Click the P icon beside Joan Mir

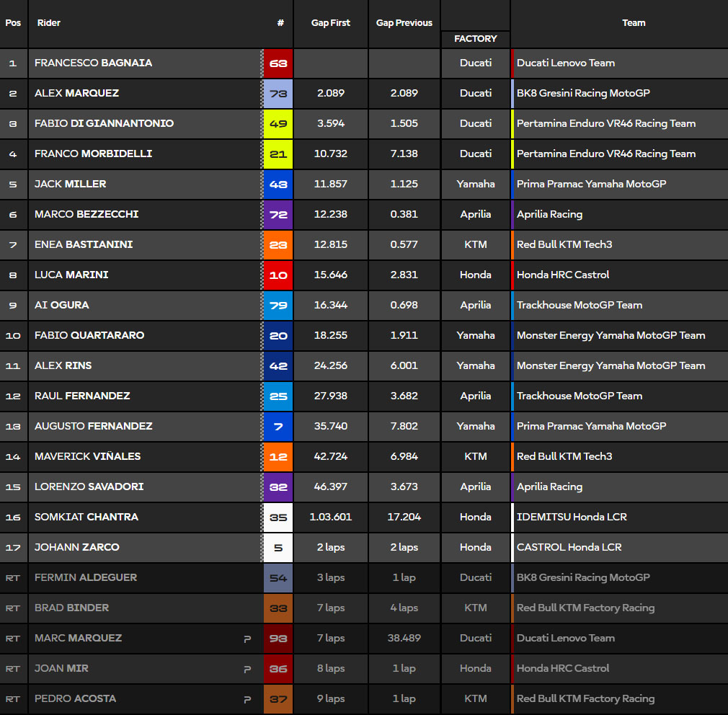coord(247,669)
